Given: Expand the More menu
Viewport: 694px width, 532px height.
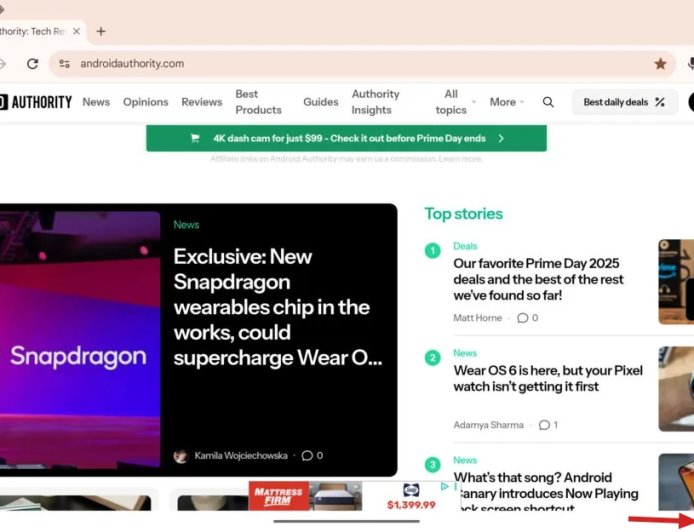Looking at the screenshot, I should coord(508,102).
